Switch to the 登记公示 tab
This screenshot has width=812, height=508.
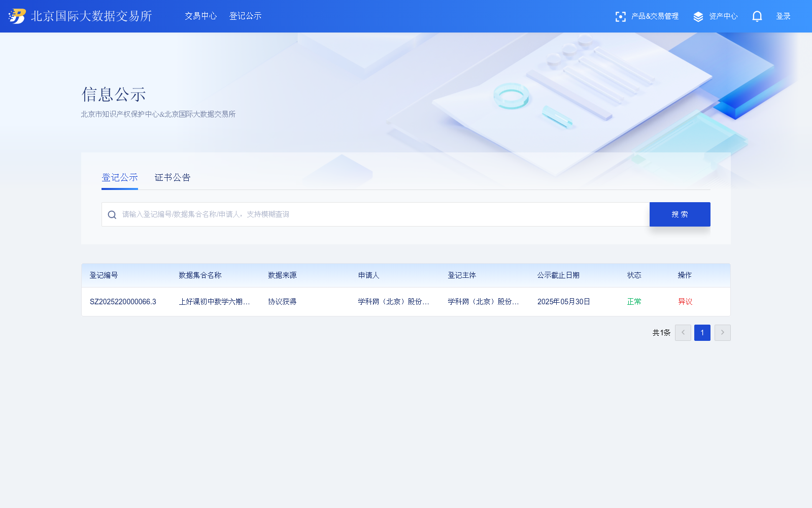pyautogui.click(x=120, y=177)
